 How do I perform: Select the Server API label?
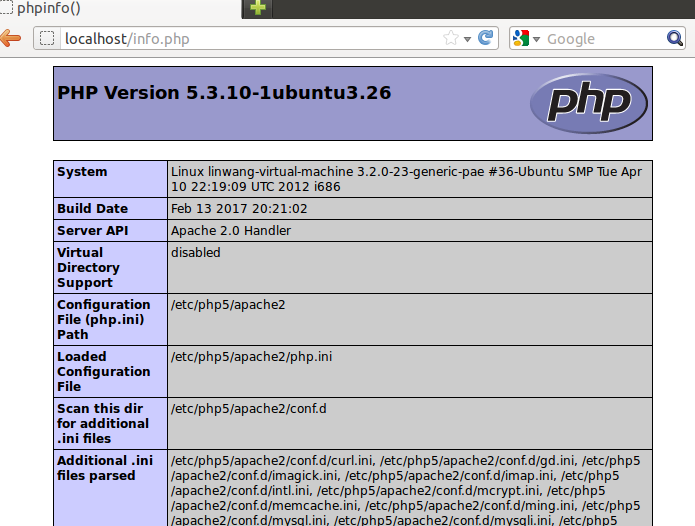click(x=93, y=230)
